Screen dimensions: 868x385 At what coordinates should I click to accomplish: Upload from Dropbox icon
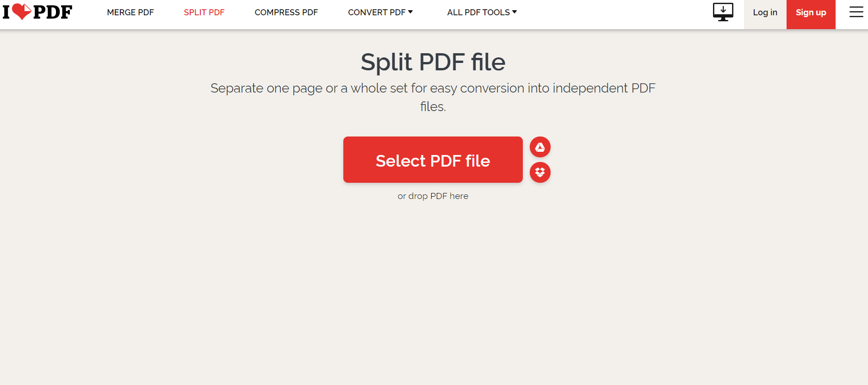point(540,172)
